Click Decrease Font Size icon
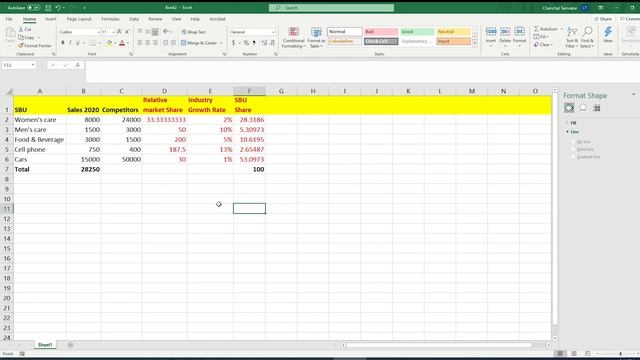 [127, 32]
